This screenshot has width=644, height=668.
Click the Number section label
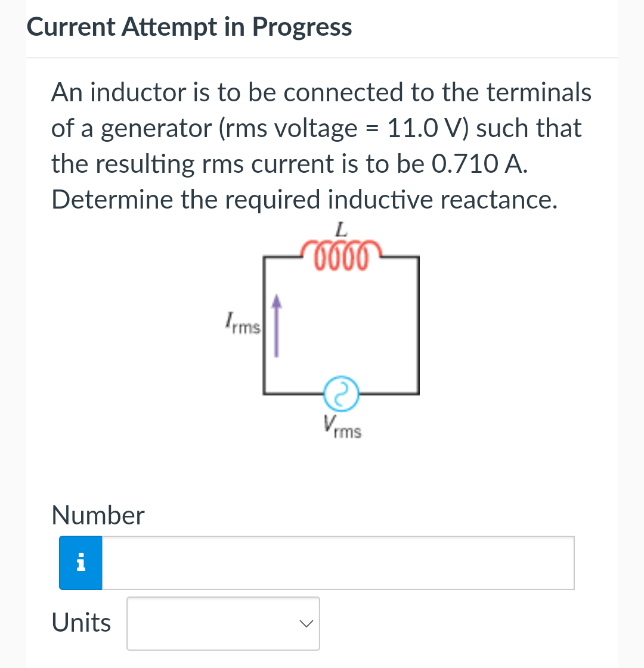click(x=97, y=515)
